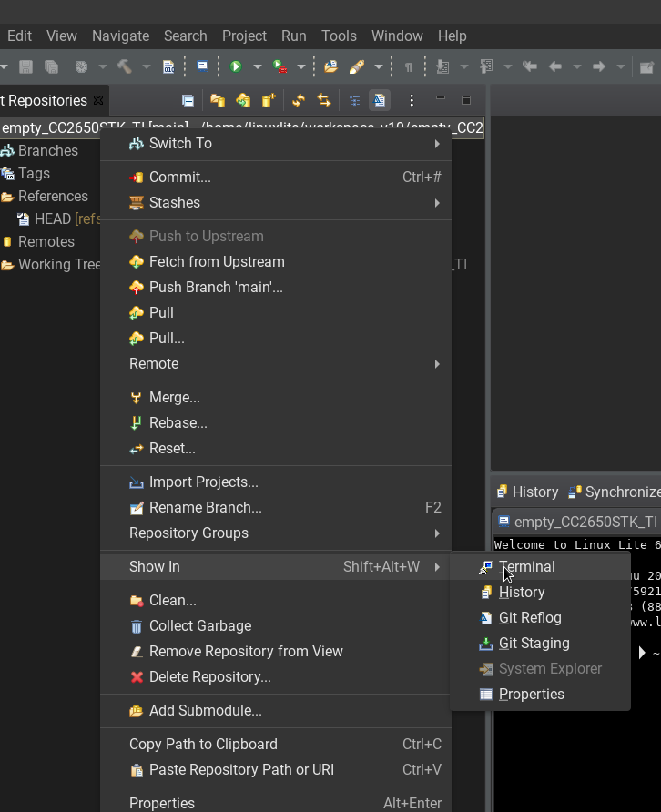Toggle the highlighted document icon in Repositories toolbar
The image size is (661, 812).
point(379,100)
